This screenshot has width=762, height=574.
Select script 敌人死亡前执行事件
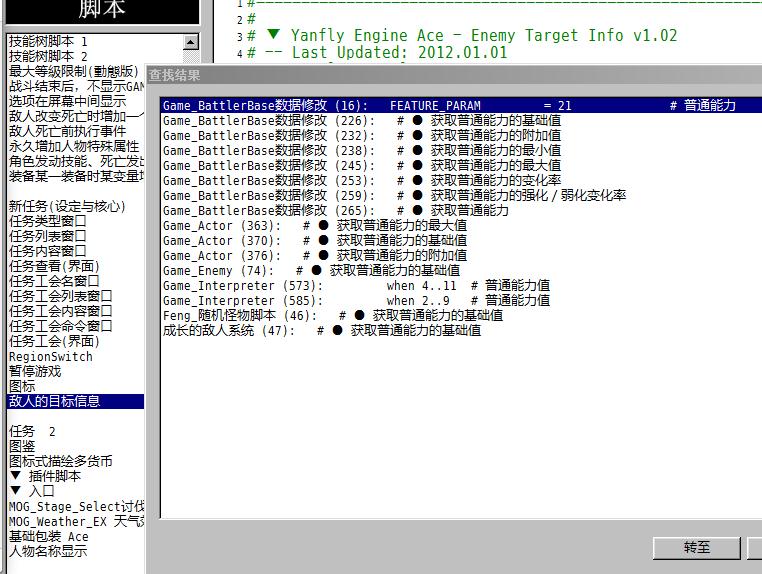[68, 131]
